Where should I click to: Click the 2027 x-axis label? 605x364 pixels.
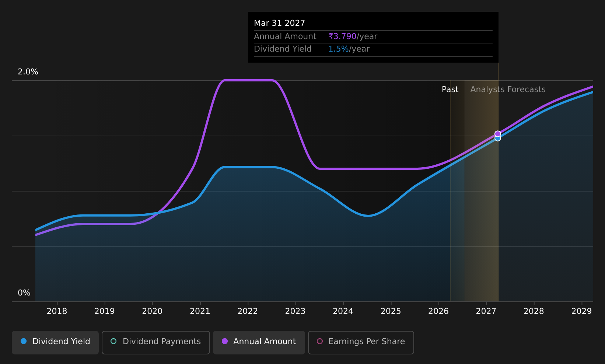click(486, 311)
